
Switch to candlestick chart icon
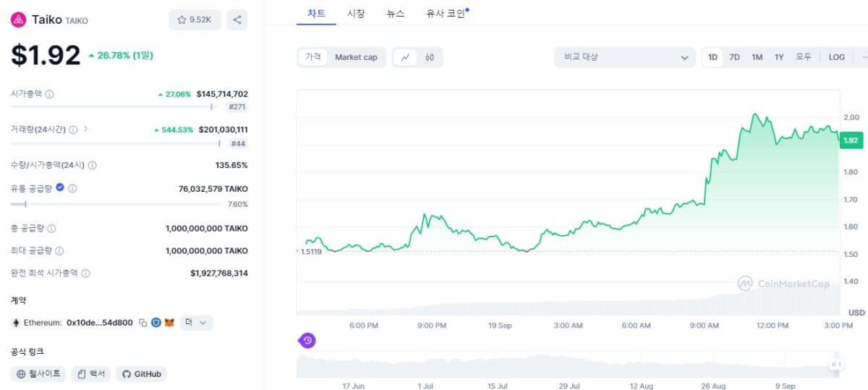click(x=430, y=57)
